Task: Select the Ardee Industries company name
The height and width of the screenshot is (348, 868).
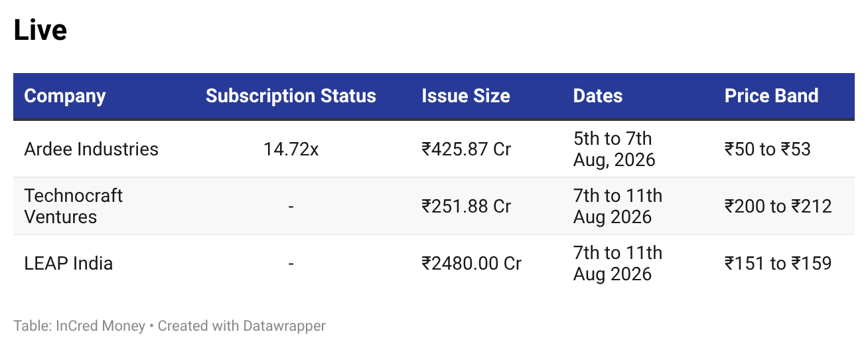Action: pyautogui.click(x=92, y=149)
